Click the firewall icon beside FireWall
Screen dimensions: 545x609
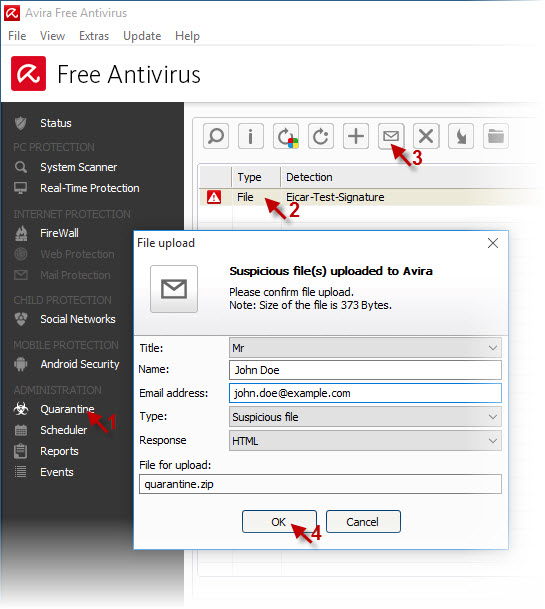click(x=21, y=233)
